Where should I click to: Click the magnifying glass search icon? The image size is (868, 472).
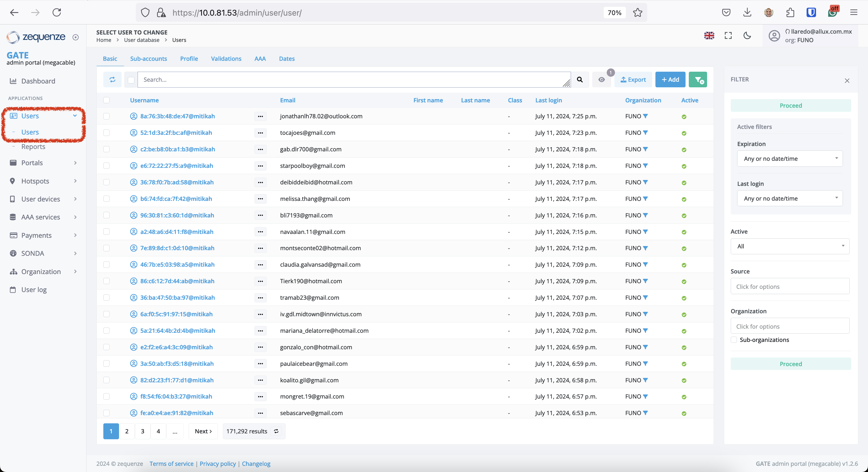click(x=580, y=79)
